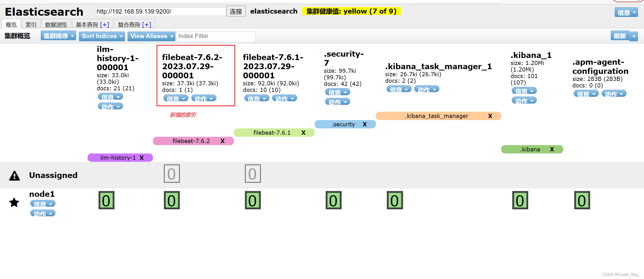Click the .kibana_task_manager_1 index title
The height and width of the screenshot is (279, 644).
pyautogui.click(x=438, y=66)
